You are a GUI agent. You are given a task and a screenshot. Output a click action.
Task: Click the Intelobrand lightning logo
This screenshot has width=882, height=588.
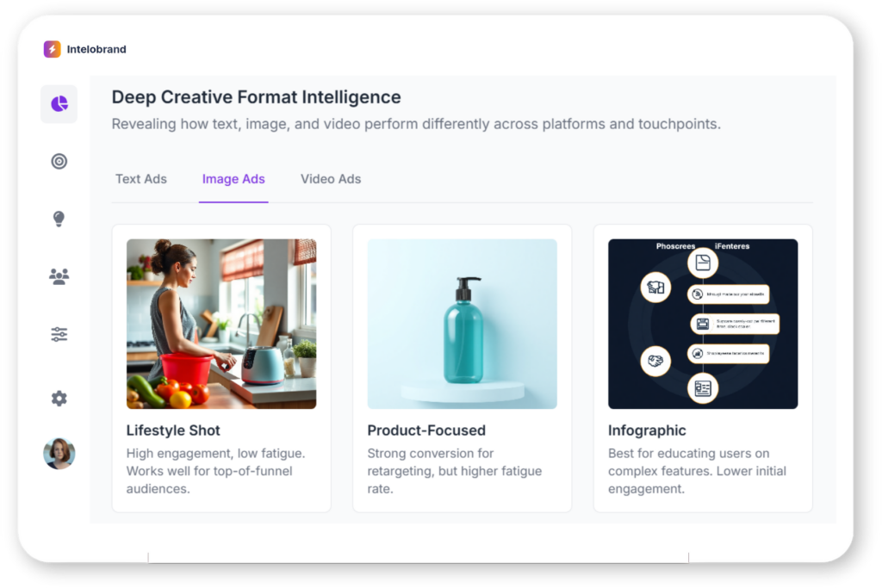tap(53, 49)
